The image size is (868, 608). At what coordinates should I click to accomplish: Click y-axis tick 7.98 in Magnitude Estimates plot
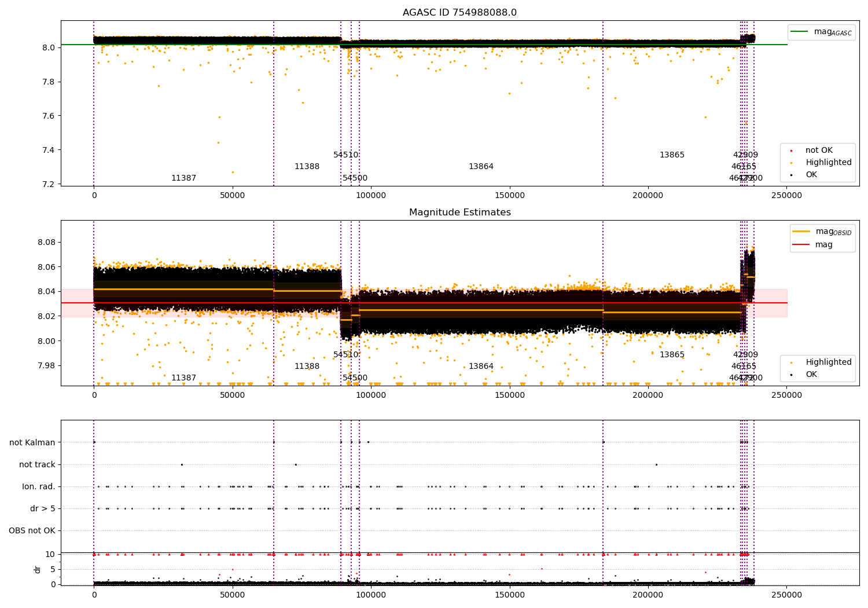coord(46,366)
